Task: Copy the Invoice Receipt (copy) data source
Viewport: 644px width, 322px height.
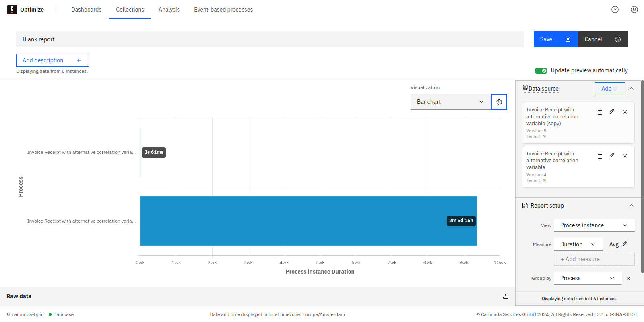Action: click(x=599, y=112)
